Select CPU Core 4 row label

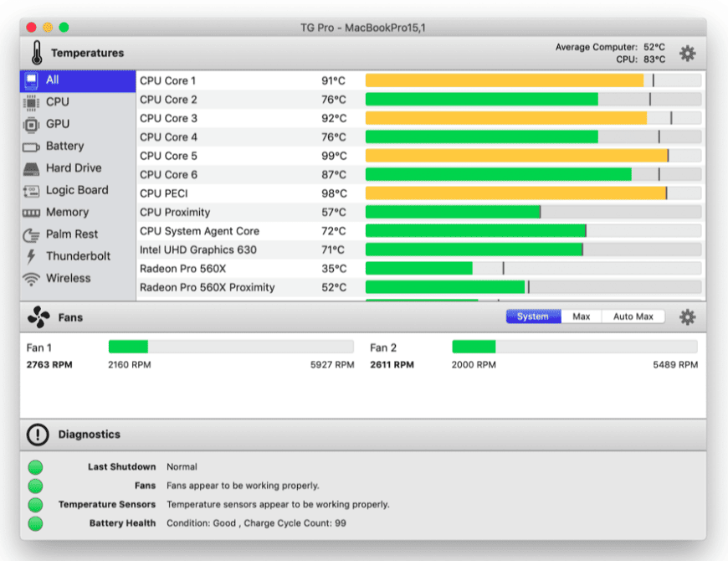point(168,137)
